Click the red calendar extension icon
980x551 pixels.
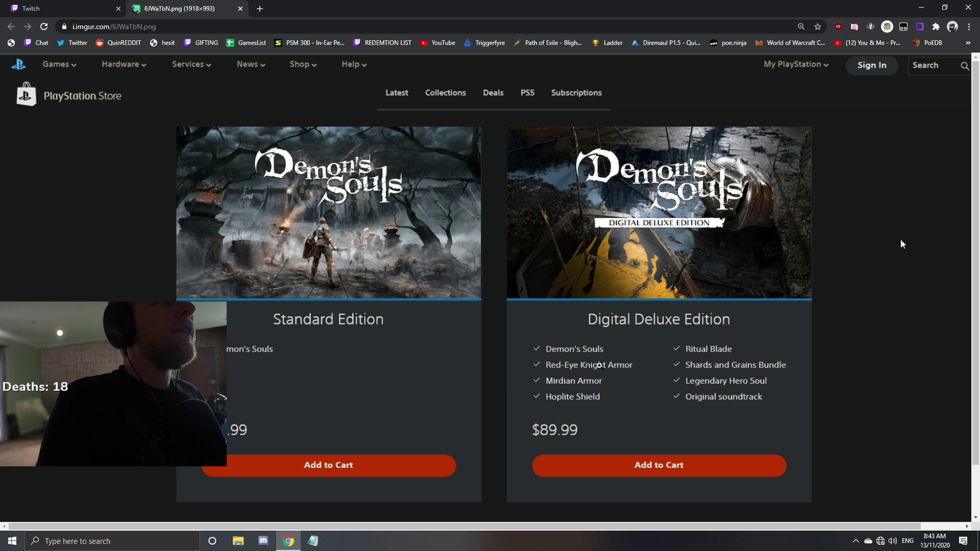click(854, 26)
